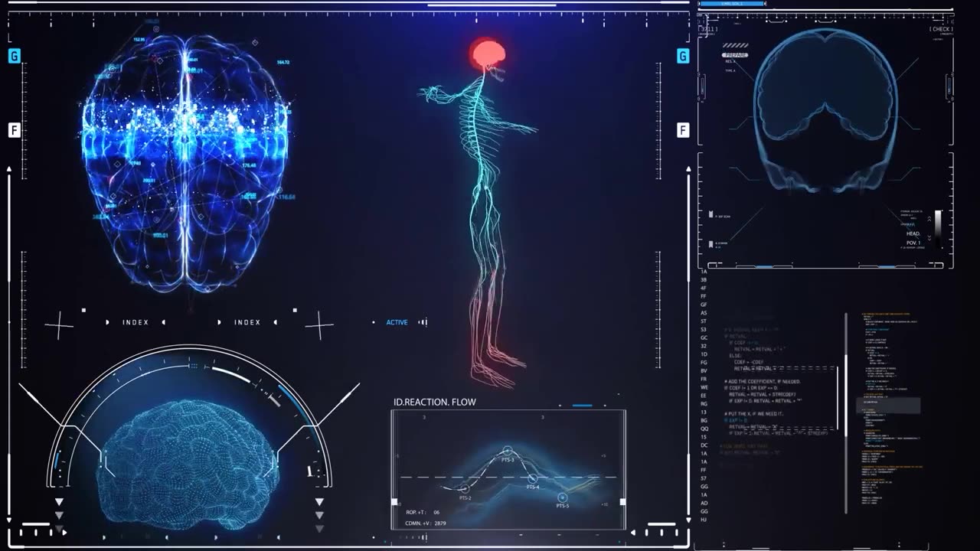Click the right arrow of the second INDEX selector
The image size is (980, 551).
276,322
